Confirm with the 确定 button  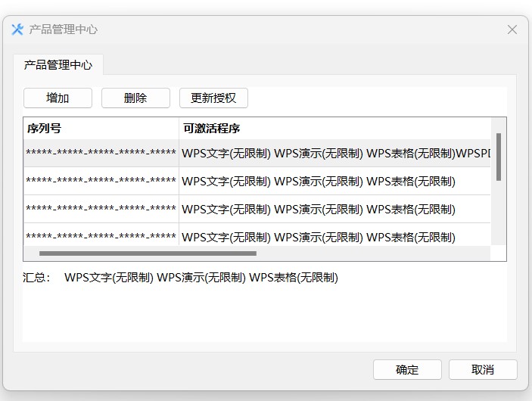[407, 369]
